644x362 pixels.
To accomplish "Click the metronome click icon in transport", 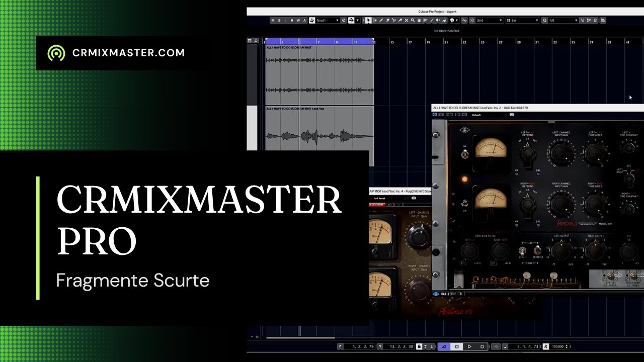I will [x=546, y=346].
